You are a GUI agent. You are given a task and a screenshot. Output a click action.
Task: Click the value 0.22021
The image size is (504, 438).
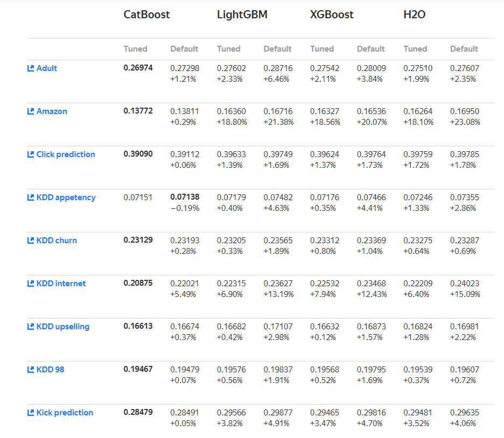[185, 284]
